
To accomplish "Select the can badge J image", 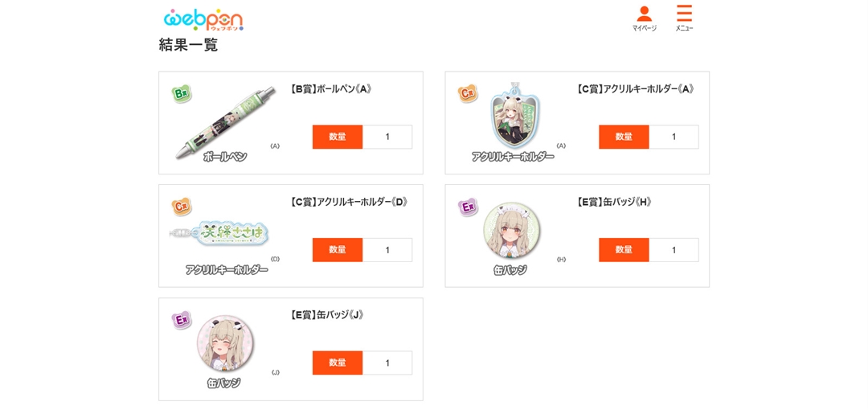I will pyautogui.click(x=225, y=345).
